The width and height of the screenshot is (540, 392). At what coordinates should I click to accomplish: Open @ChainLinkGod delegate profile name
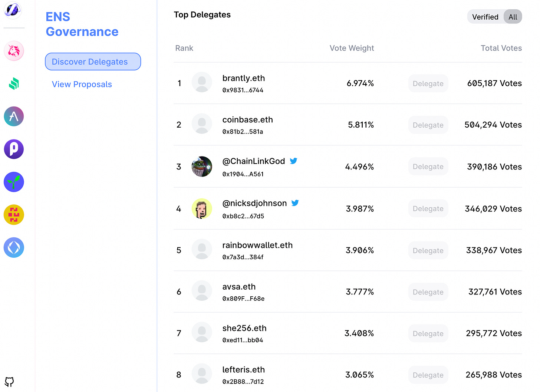pos(254,161)
